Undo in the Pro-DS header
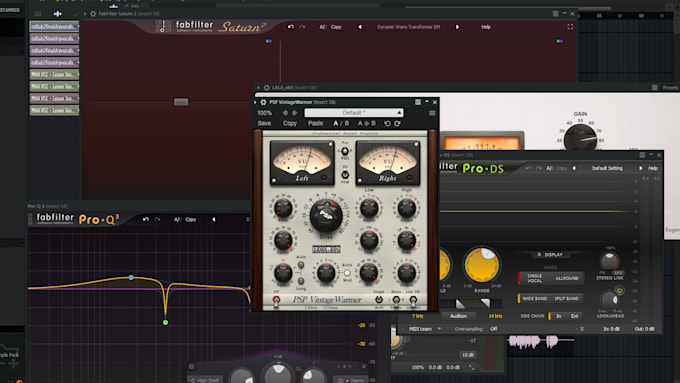The height and width of the screenshot is (383, 680). coord(528,168)
